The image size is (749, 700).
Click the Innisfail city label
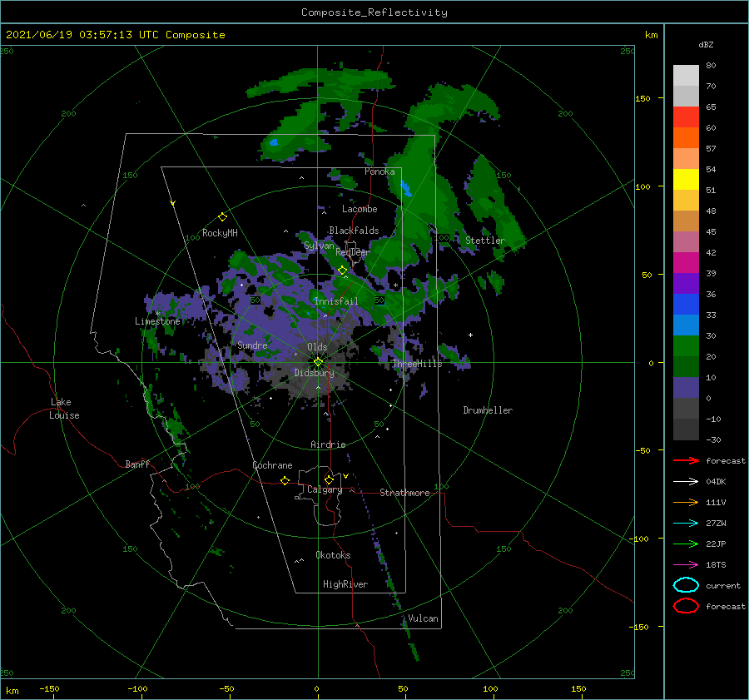point(336,301)
